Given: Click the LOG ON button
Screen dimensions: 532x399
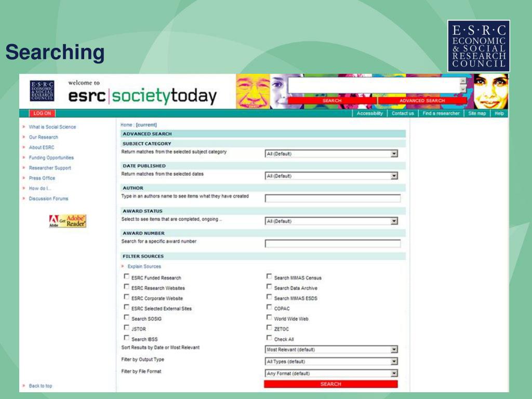Looking at the screenshot, I should (x=42, y=113).
